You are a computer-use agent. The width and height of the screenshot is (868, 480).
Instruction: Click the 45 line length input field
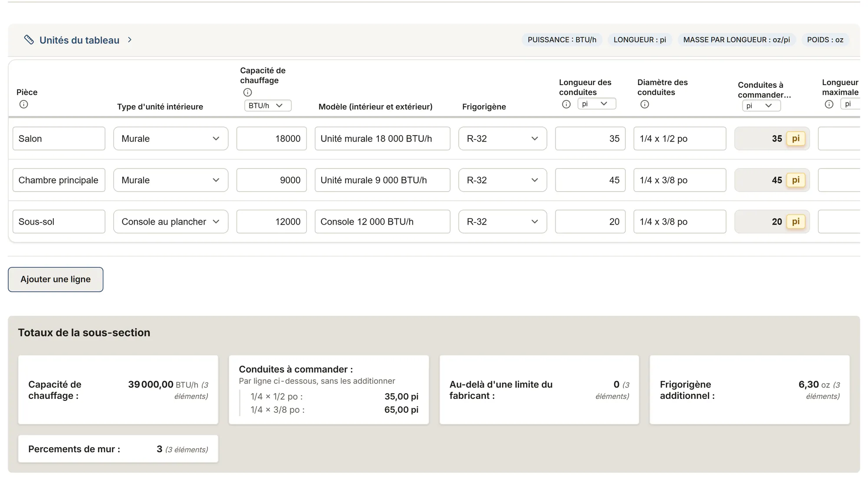[590, 180]
